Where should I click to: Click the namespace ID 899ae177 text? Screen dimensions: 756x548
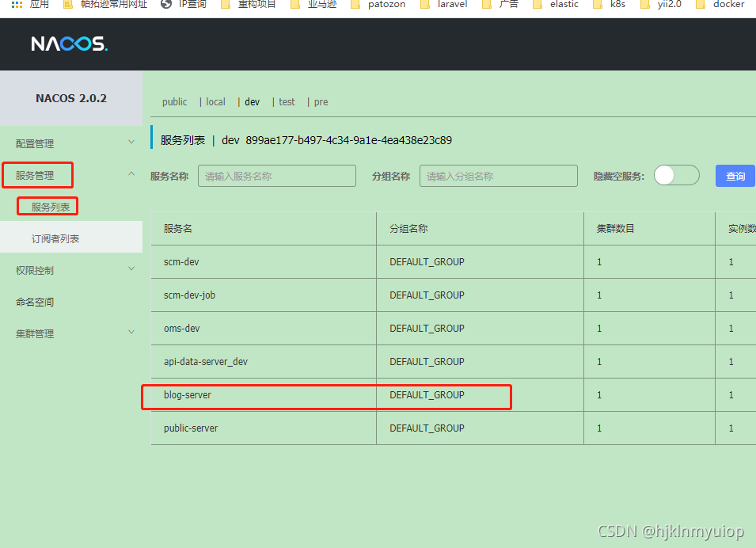(x=348, y=140)
